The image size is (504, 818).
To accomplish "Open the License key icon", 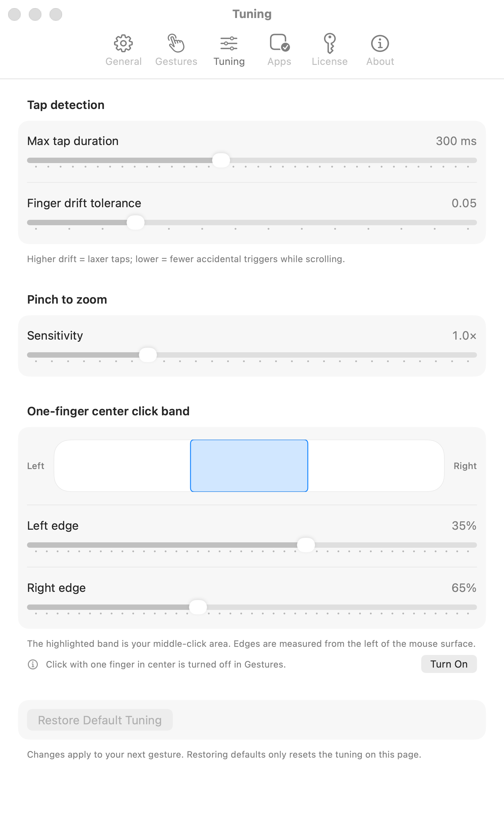I will 330,43.
